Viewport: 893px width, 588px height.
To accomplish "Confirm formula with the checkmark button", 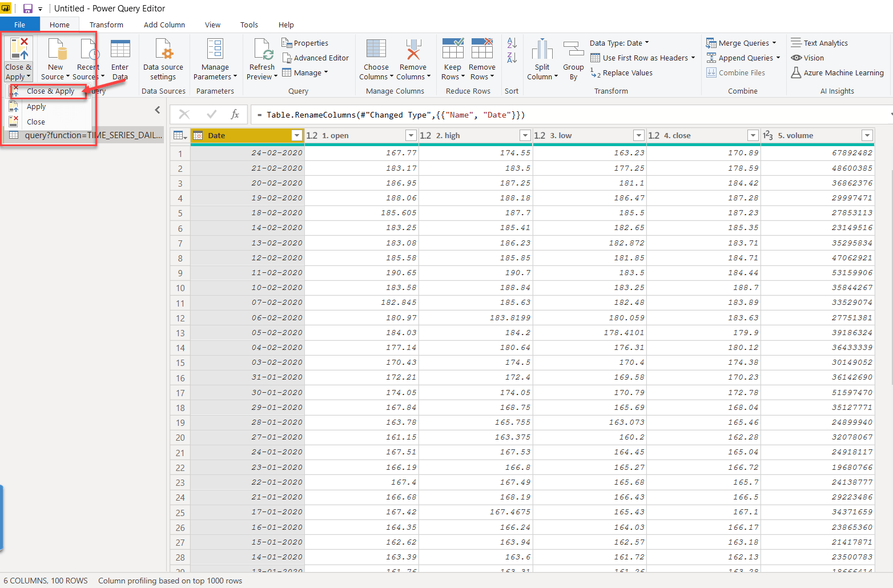I will (x=211, y=115).
